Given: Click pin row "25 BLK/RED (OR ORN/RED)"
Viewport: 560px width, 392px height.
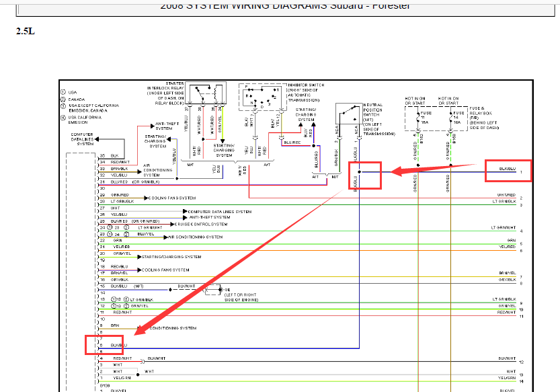Looking at the screenshot, I should point(130,221).
